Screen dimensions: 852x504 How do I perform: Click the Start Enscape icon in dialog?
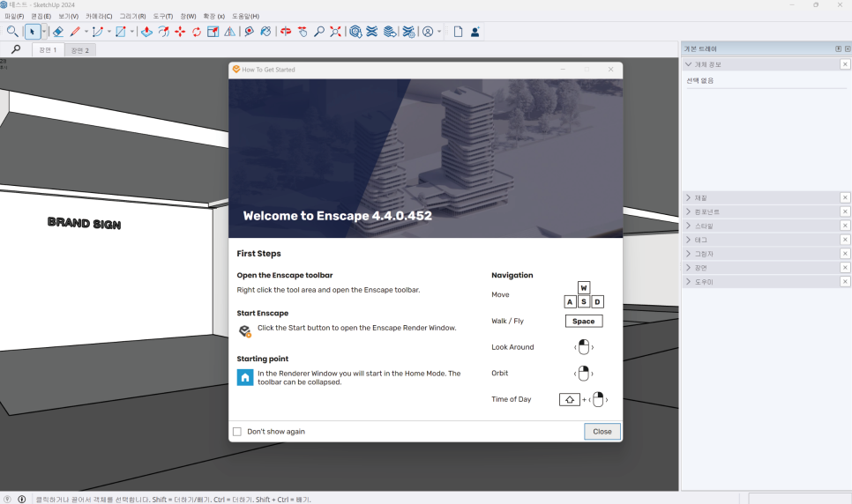pyautogui.click(x=245, y=330)
